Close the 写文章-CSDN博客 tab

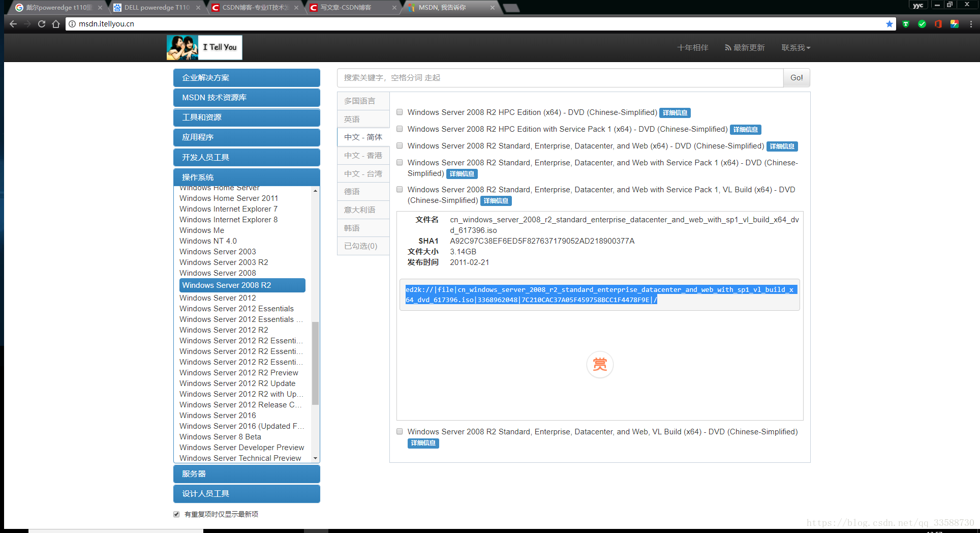pos(395,8)
